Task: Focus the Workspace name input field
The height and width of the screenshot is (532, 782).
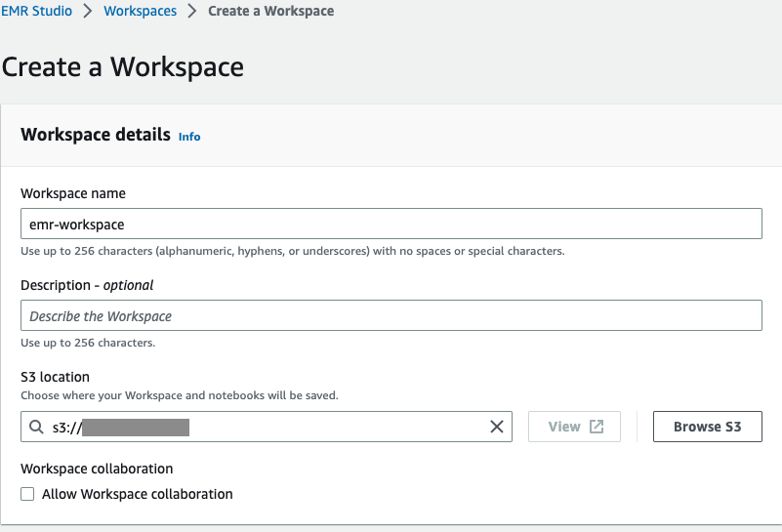Action: point(391,225)
